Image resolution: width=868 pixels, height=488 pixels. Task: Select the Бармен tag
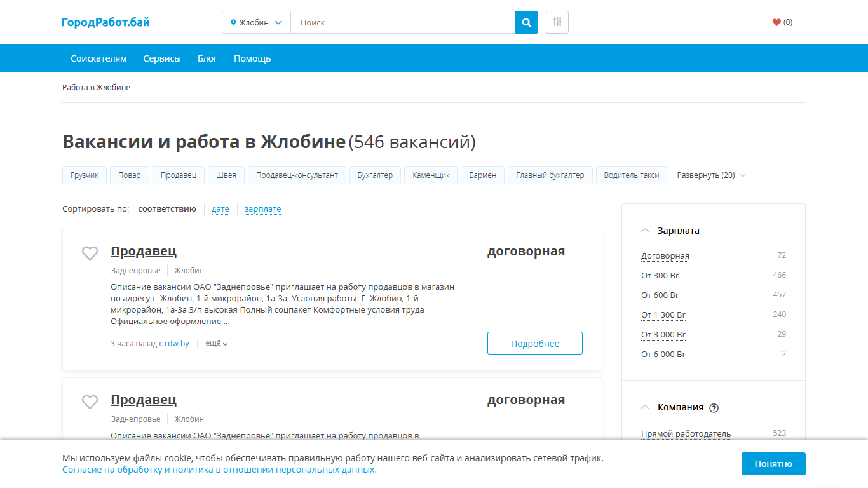[483, 175]
